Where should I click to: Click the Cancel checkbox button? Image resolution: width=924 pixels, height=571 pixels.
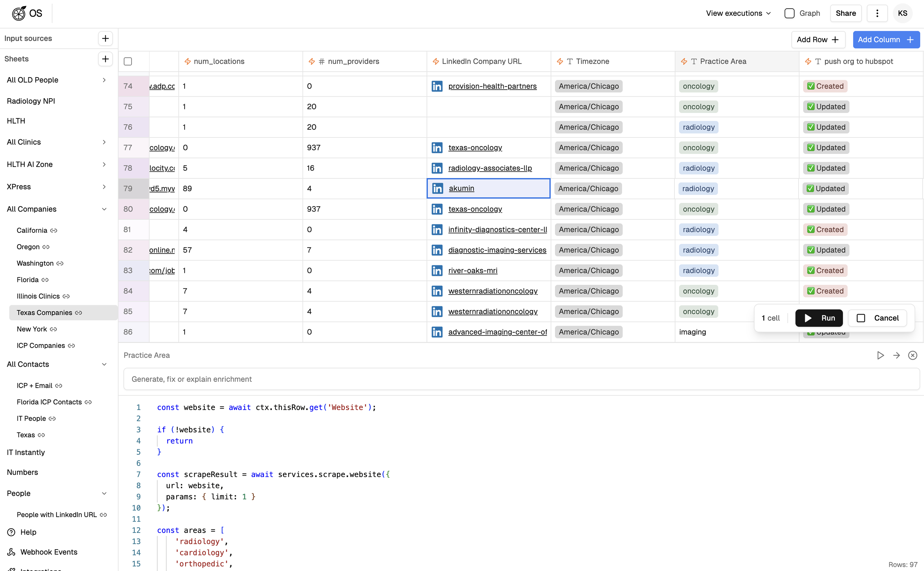pyautogui.click(x=877, y=318)
